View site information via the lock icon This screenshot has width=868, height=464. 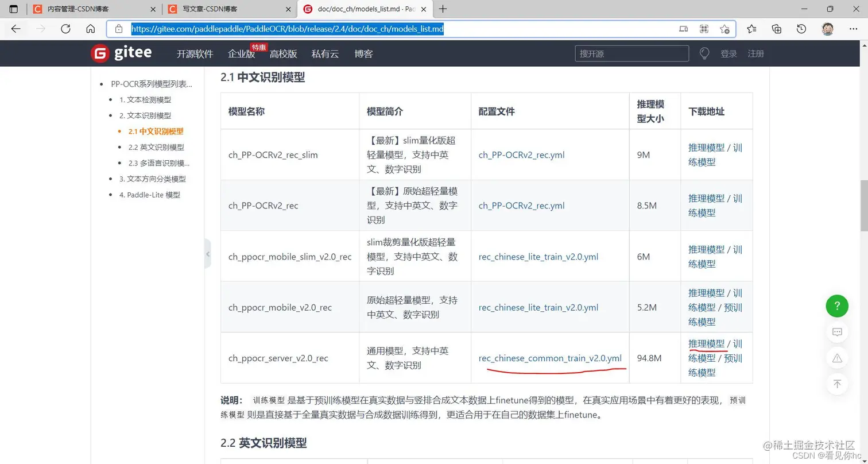(119, 29)
